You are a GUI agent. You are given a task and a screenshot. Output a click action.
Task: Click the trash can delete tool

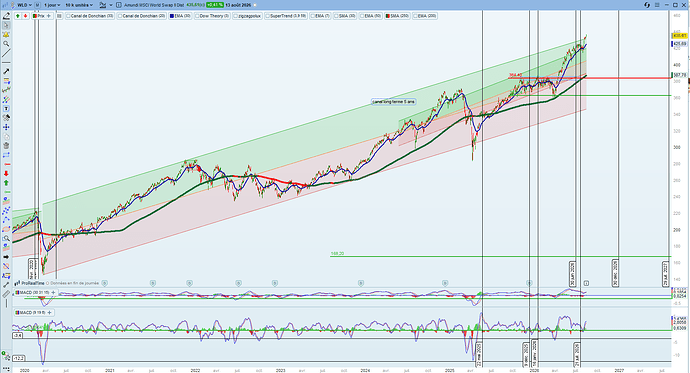pyautogui.click(x=6, y=146)
